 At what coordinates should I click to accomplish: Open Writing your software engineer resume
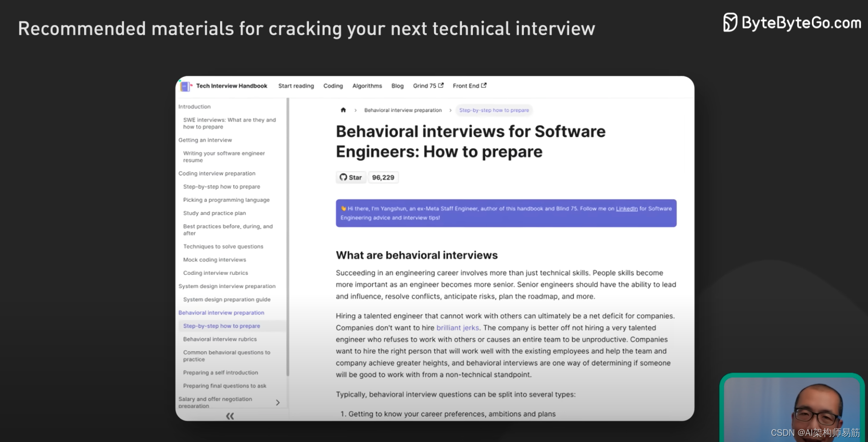pos(224,157)
